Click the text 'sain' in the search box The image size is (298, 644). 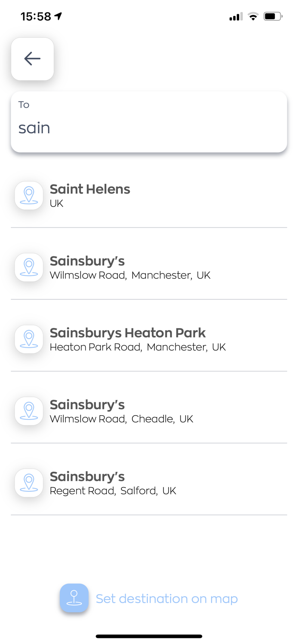pos(34,128)
